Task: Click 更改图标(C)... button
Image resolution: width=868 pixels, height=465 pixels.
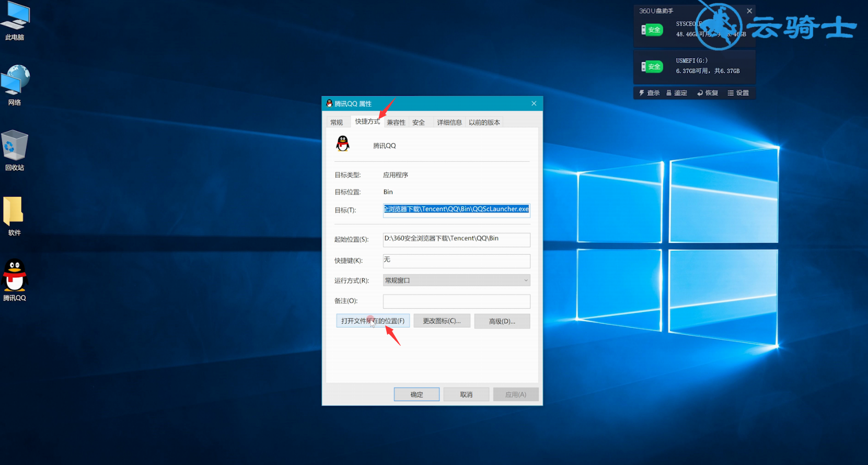Action: click(x=442, y=321)
